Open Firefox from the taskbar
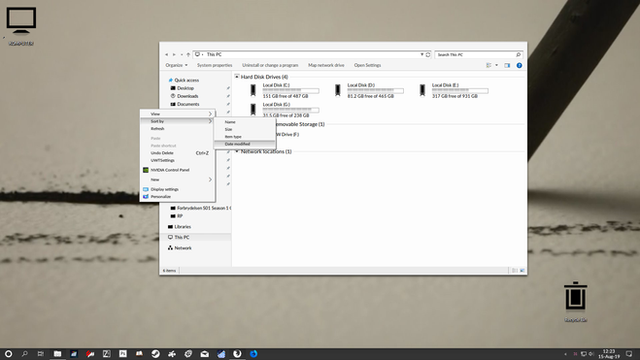Screen dimensions: 640x360 pos(253,354)
